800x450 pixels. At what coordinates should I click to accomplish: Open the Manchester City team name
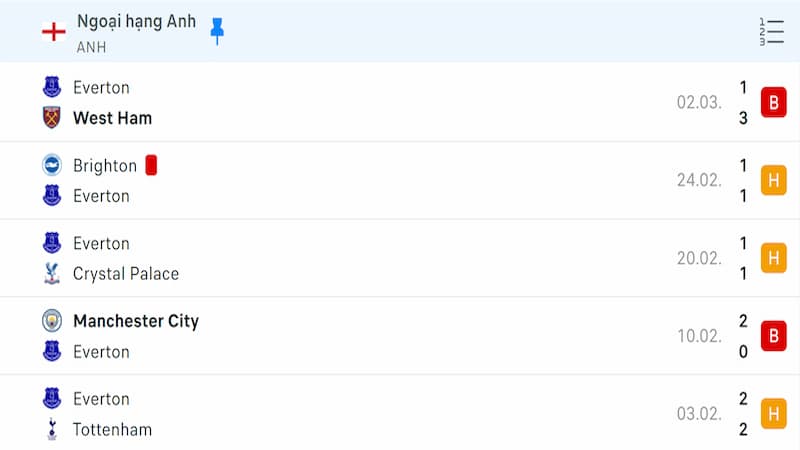(x=136, y=321)
